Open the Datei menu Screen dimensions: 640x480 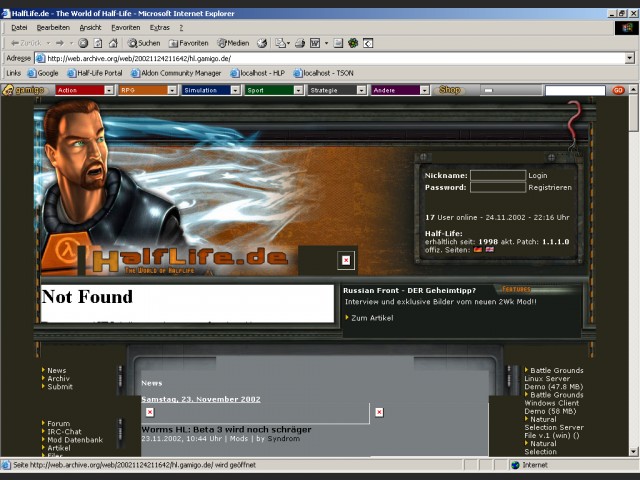point(19,27)
